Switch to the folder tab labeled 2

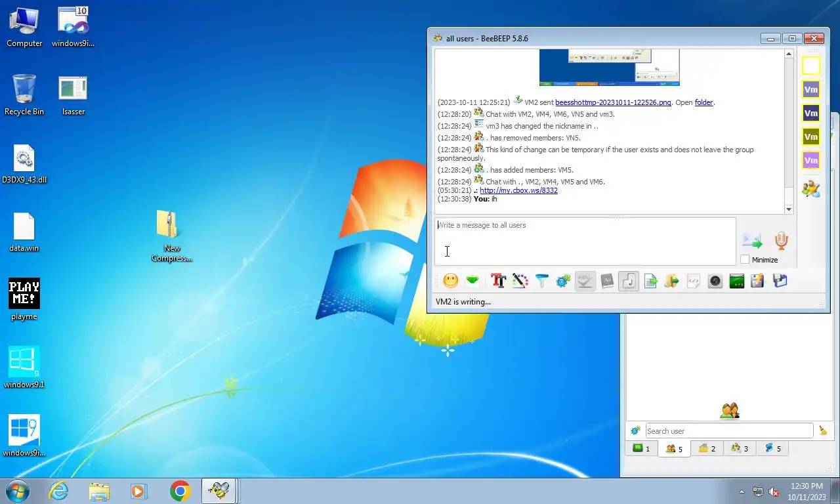(x=707, y=449)
